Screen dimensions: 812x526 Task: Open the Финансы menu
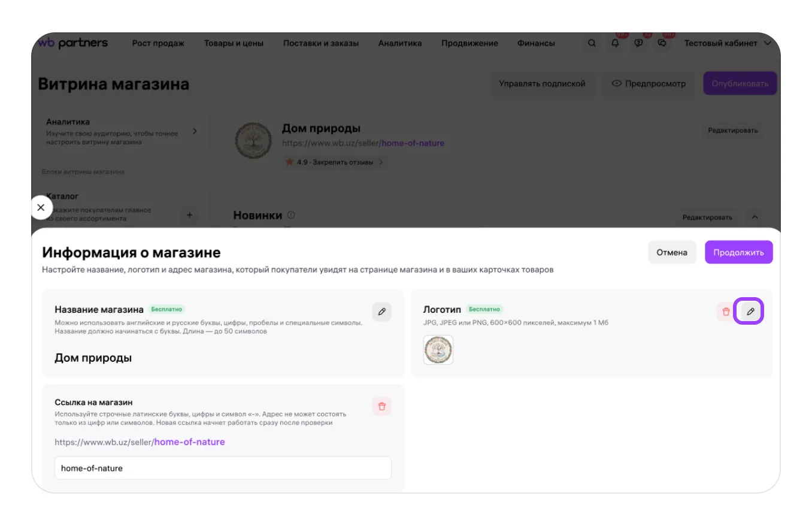tap(536, 43)
